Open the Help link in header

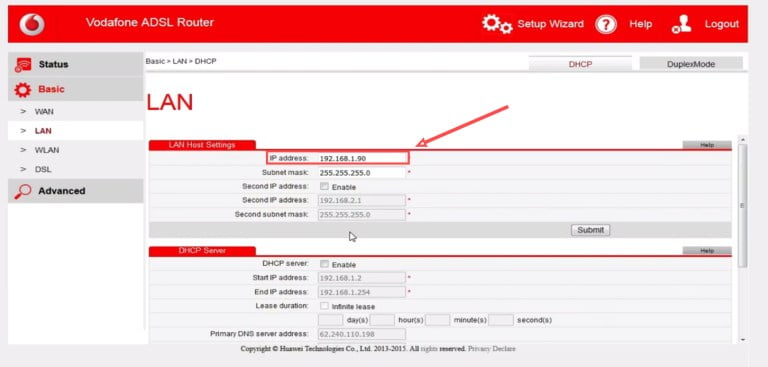pyautogui.click(x=641, y=24)
